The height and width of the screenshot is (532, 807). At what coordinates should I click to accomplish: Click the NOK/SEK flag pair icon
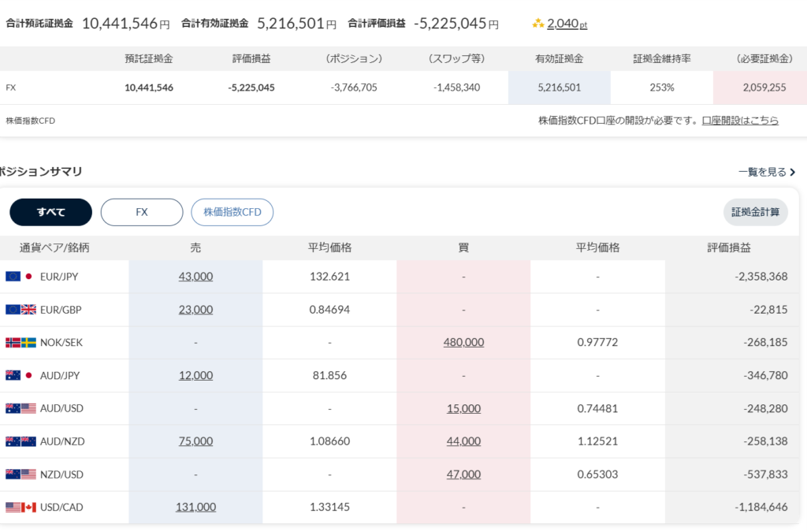click(x=20, y=343)
